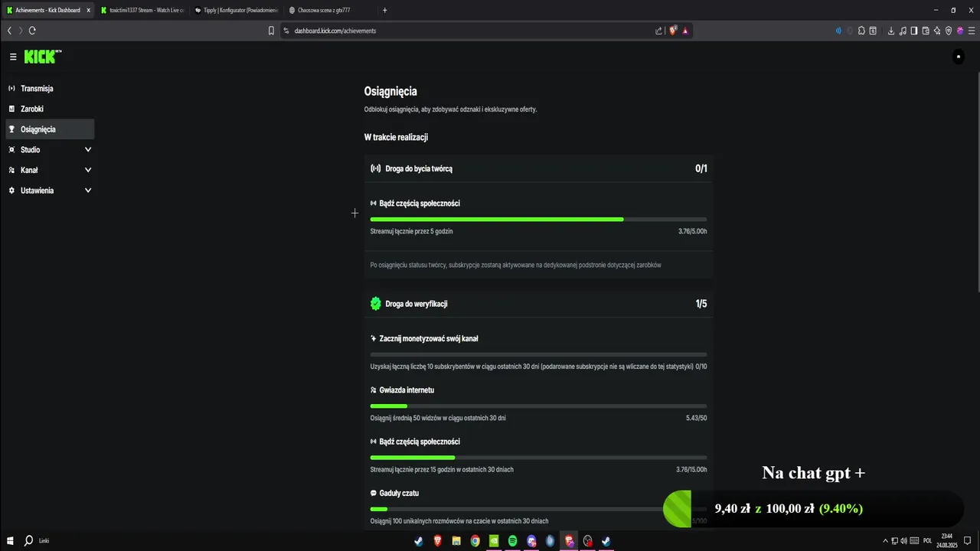Click the bookmark icon next to the address bar
Viewport: 980px width, 551px height.
271,31
